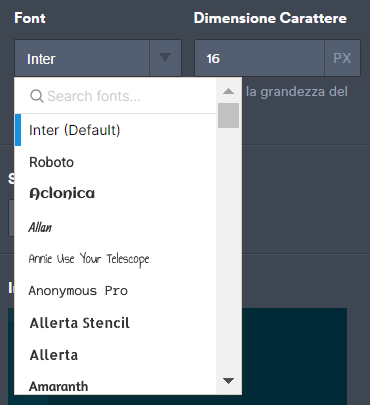
Task: Click the Search fonts input field
Action: (x=115, y=96)
